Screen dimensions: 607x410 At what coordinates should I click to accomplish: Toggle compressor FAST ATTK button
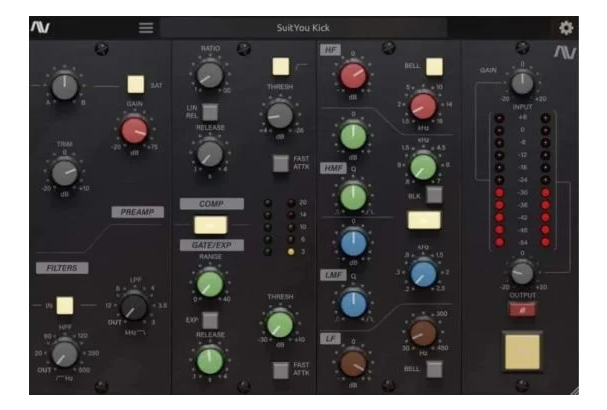[x=281, y=163]
